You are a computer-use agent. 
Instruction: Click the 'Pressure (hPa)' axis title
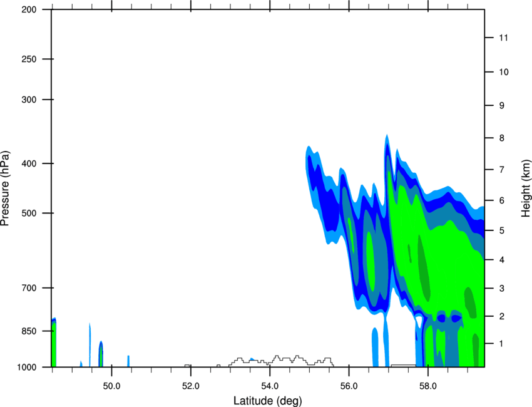click(5, 188)
